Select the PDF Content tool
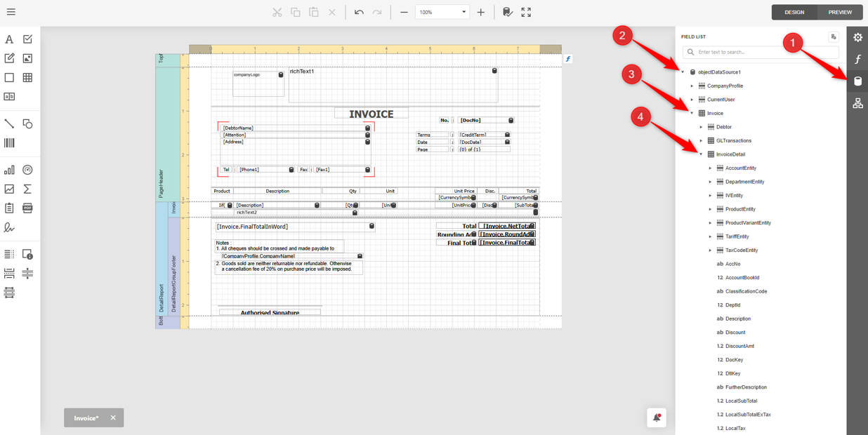 click(27, 208)
